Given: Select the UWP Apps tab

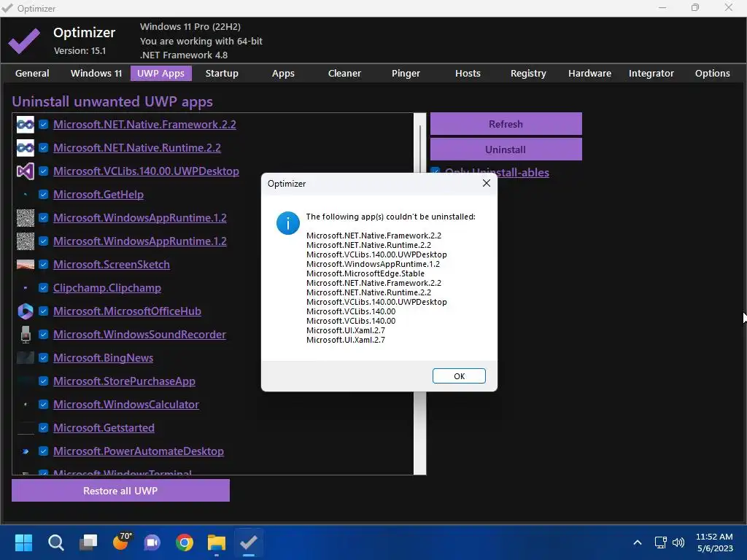Looking at the screenshot, I should coord(161,74).
